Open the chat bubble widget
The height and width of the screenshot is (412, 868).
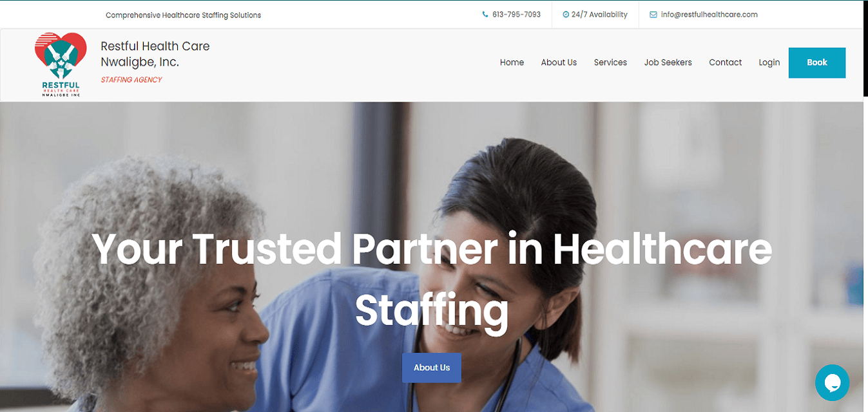832,382
